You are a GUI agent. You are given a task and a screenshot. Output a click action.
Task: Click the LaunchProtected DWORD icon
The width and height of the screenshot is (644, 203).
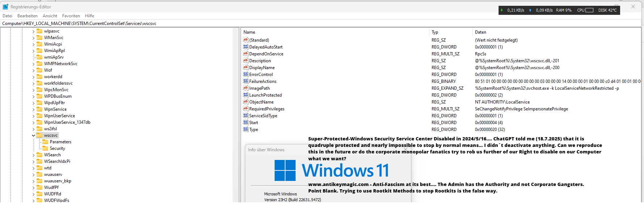coord(246,95)
